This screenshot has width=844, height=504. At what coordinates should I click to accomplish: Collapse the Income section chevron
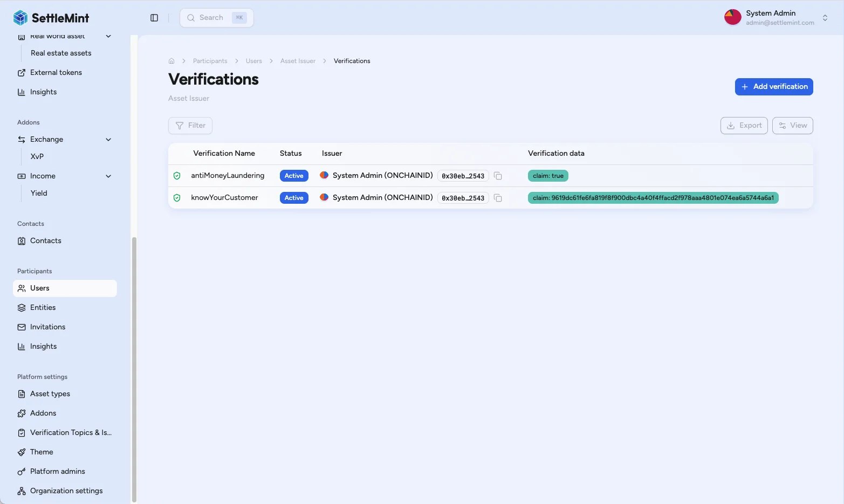point(108,176)
